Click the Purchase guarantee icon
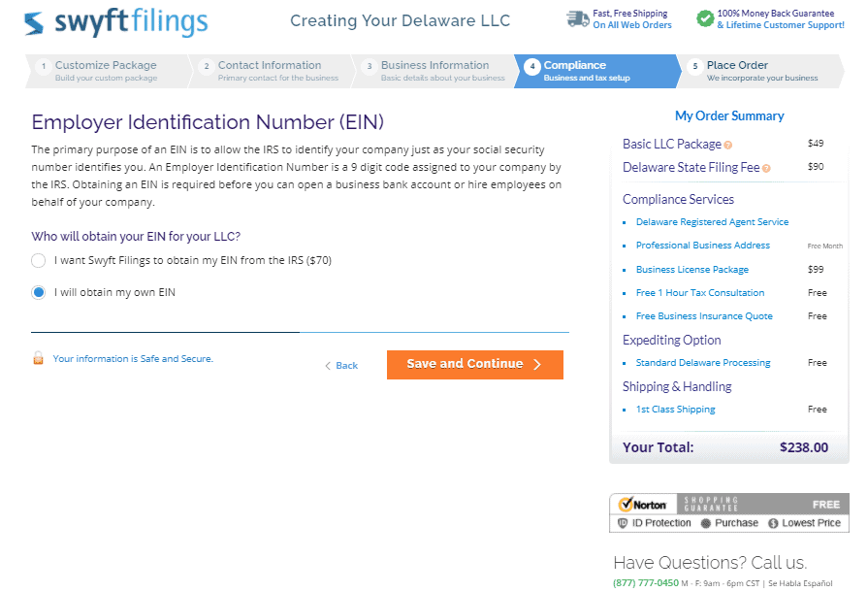The height and width of the screenshot is (592, 868). (706, 523)
